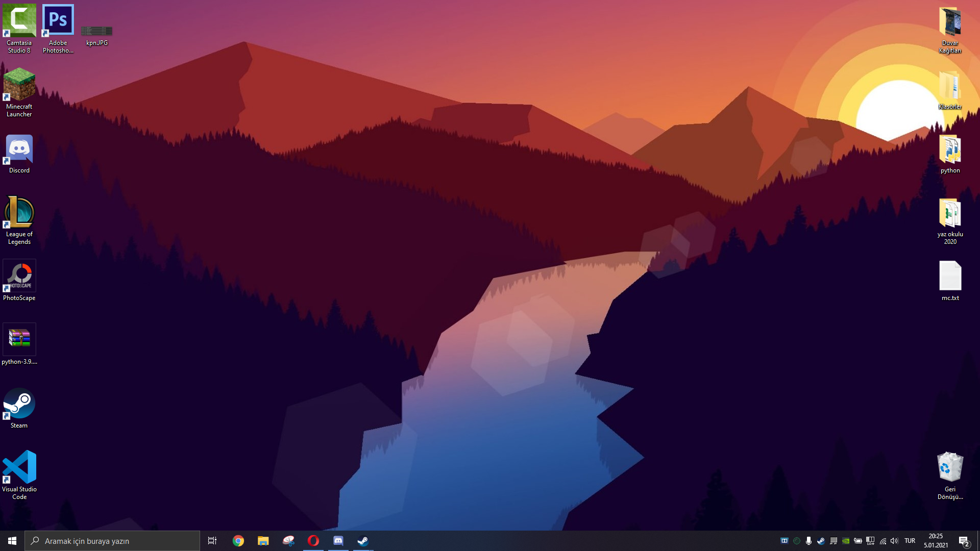
Task: Select the Steam desktop shortcut
Action: tap(19, 408)
